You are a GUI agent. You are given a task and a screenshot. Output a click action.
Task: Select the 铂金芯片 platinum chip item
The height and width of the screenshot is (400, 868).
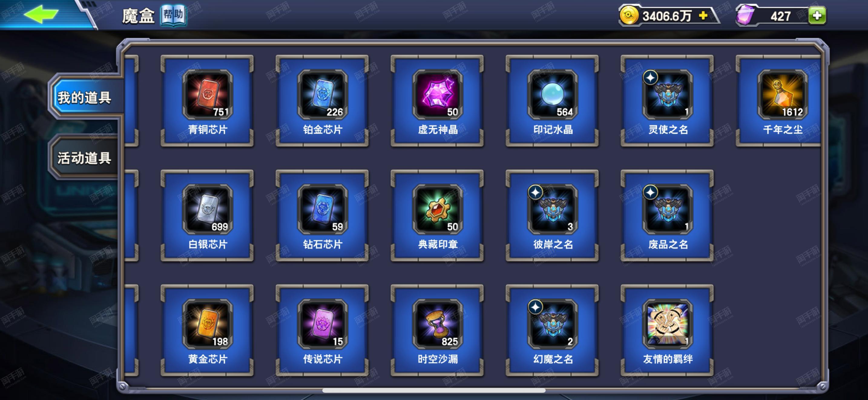[322, 101]
